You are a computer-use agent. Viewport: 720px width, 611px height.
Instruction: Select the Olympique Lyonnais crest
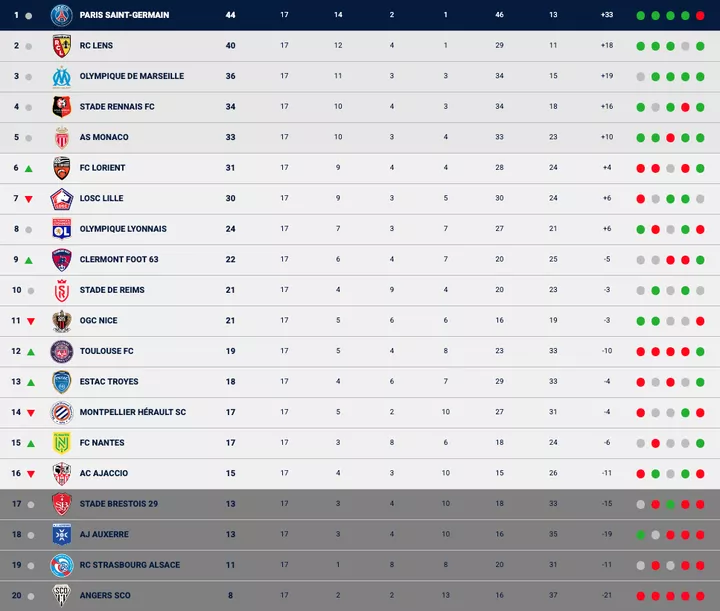[x=62, y=229]
